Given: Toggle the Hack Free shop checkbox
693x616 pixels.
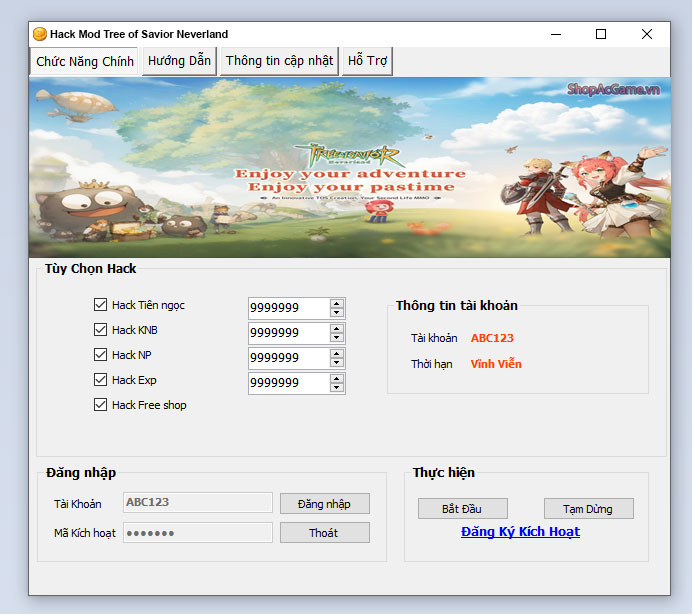Looking at the screenshot, I should 100,405.
